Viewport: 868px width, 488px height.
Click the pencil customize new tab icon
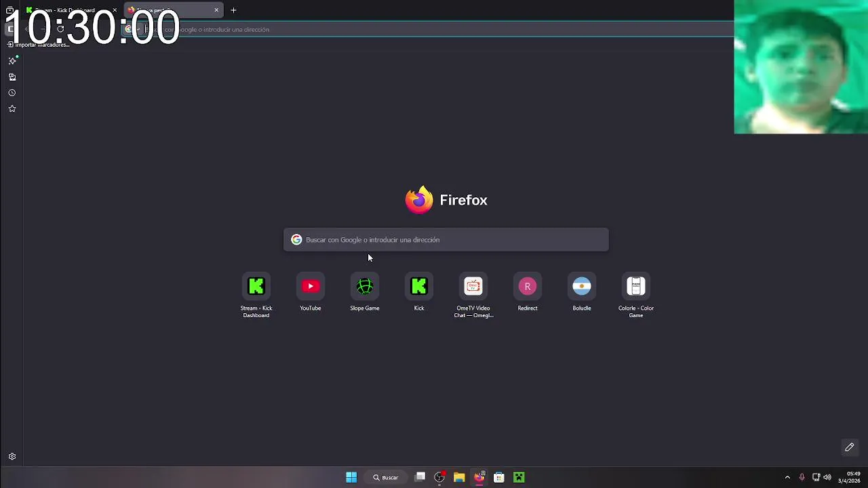pos(850,447)
